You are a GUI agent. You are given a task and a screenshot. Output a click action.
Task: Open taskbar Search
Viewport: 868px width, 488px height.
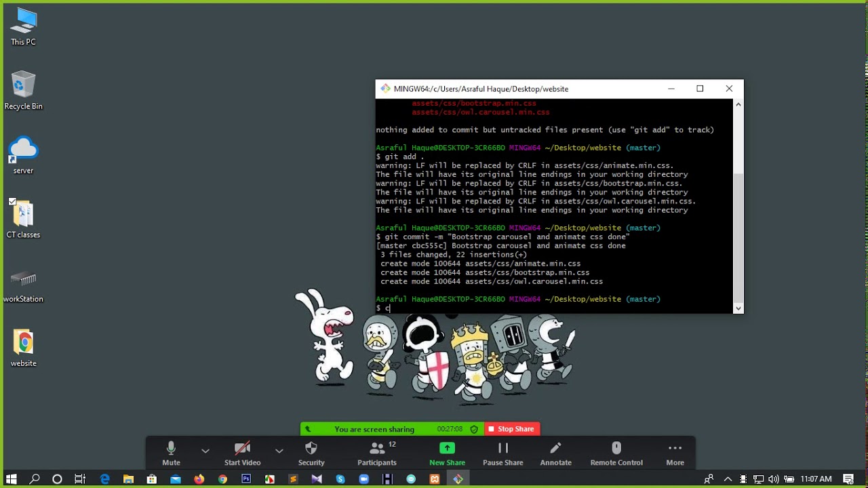[x=35, y=479]
